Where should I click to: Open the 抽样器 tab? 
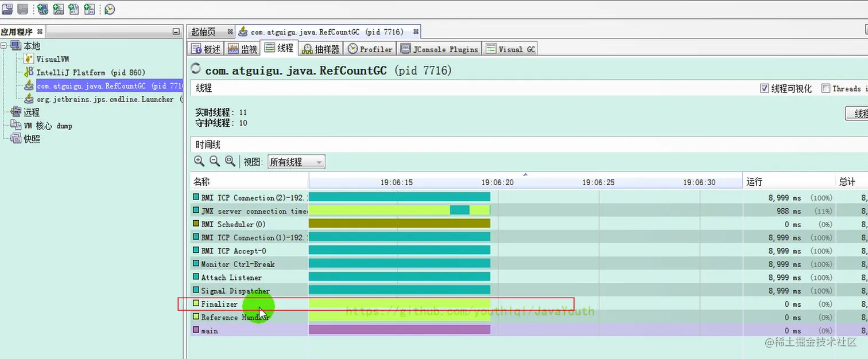pyautogui.click(x=321, y=49)
